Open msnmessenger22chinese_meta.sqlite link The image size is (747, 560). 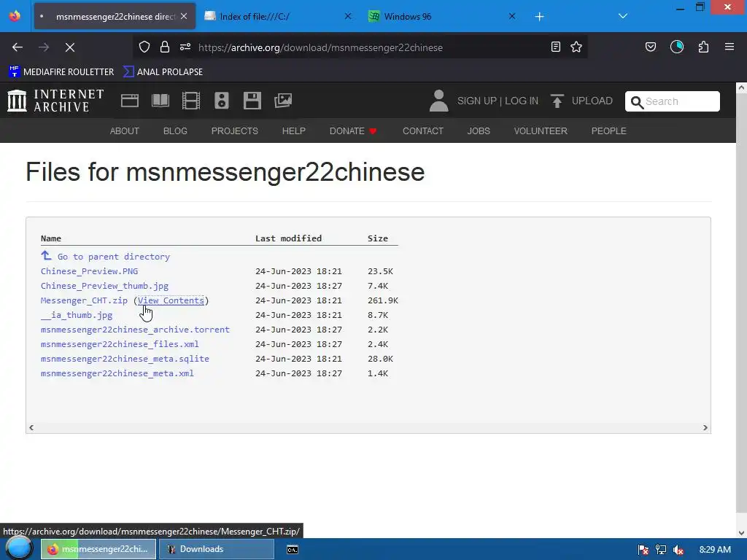125,359
